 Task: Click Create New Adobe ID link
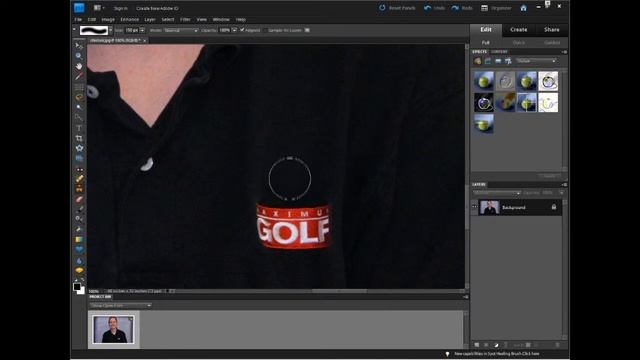click(x=157, y=8)
